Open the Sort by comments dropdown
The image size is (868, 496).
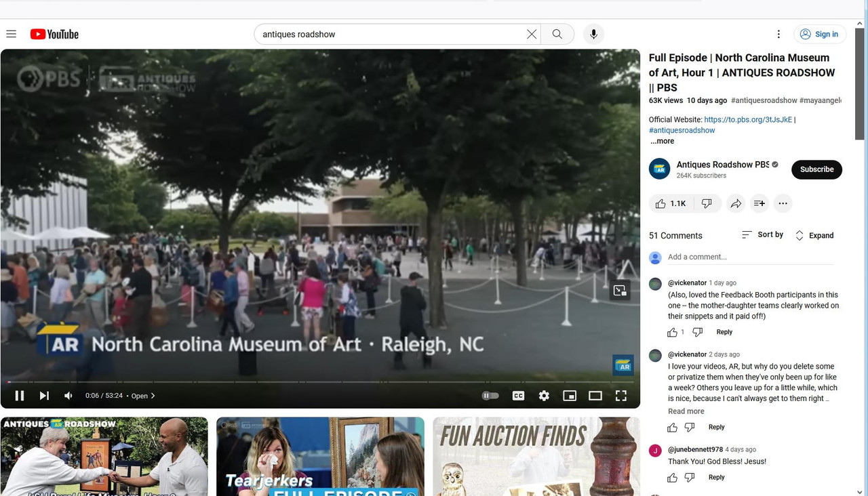(762, 234)
